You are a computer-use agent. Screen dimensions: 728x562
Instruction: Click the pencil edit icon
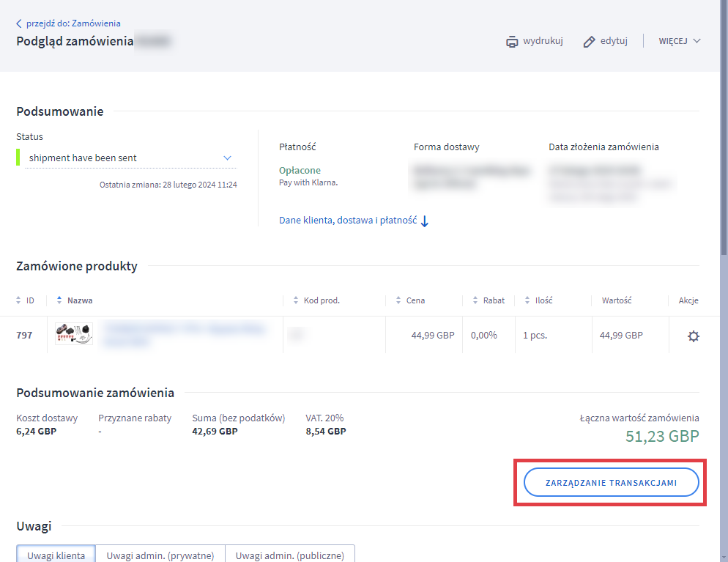click(x=590, y=42)
